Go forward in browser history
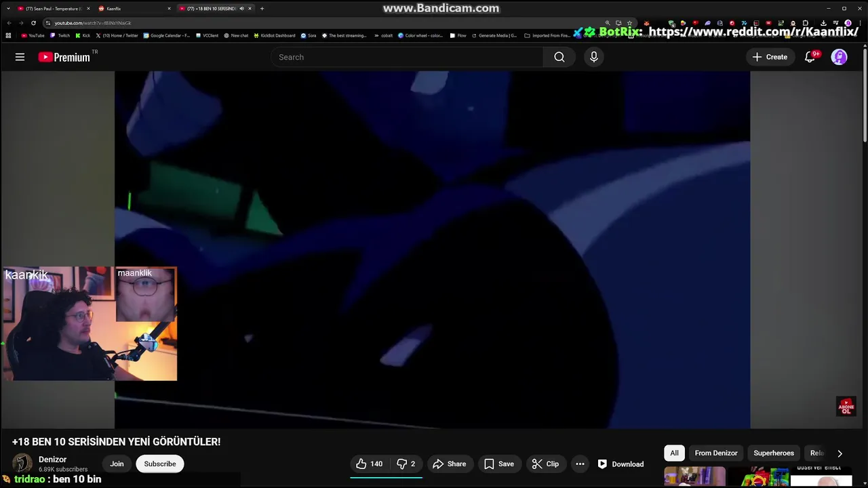 (x=21, y=23)
